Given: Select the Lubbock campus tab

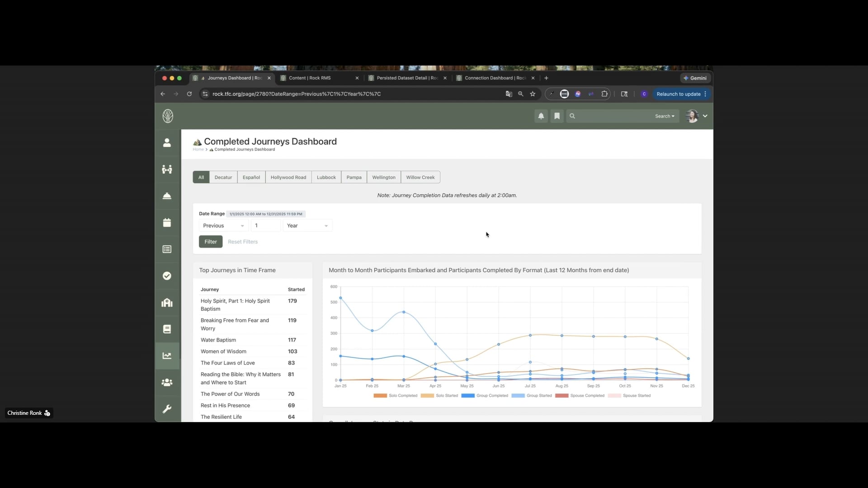Looking at the screenshot, I should click(326, 177).
